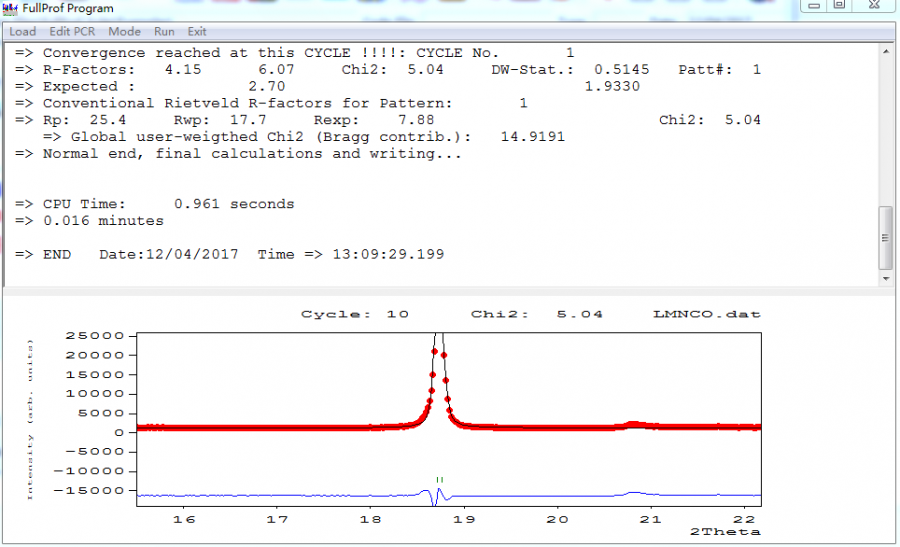The width and height of the screenshot is (900, 547).
Task: Click the R-Factors value 4.15
Action: point(183,69)
